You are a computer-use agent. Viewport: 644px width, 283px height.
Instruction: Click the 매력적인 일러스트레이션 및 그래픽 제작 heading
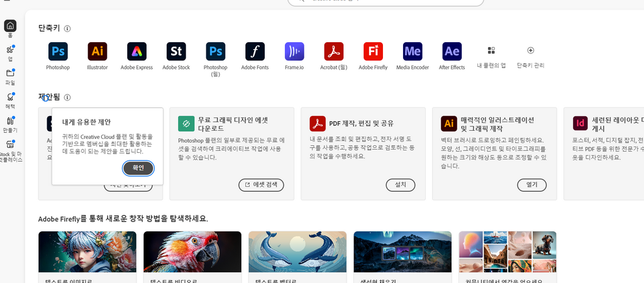(x=497, y=124)
